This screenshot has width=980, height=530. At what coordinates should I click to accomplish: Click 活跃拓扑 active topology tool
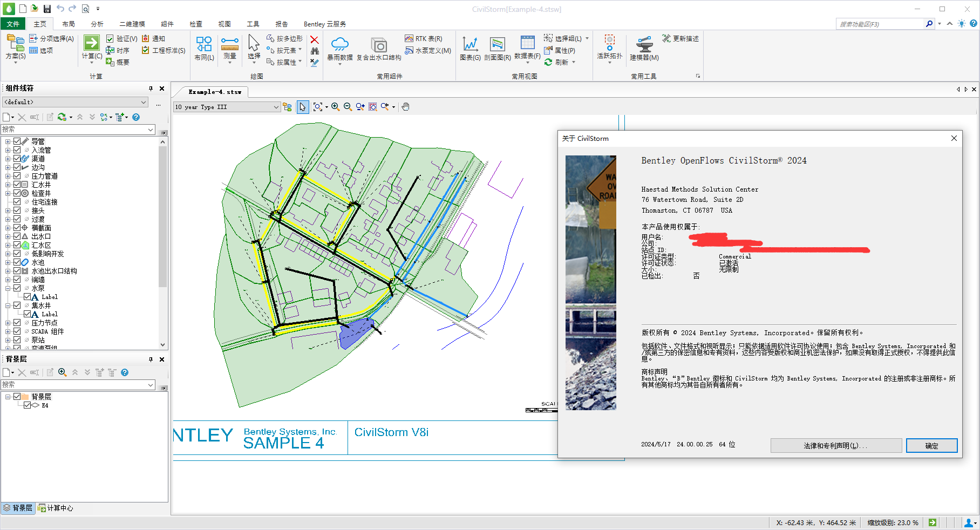[609, 49]
